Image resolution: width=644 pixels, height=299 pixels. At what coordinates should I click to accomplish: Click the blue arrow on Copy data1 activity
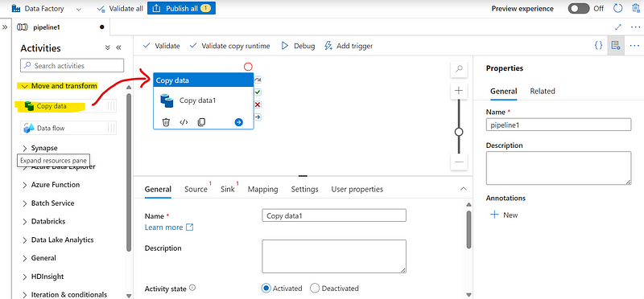[x=238, y=122]
